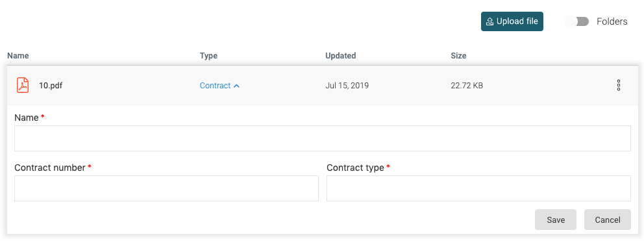Collapse the Contract type chevron arrow

(x=236, y=86)
